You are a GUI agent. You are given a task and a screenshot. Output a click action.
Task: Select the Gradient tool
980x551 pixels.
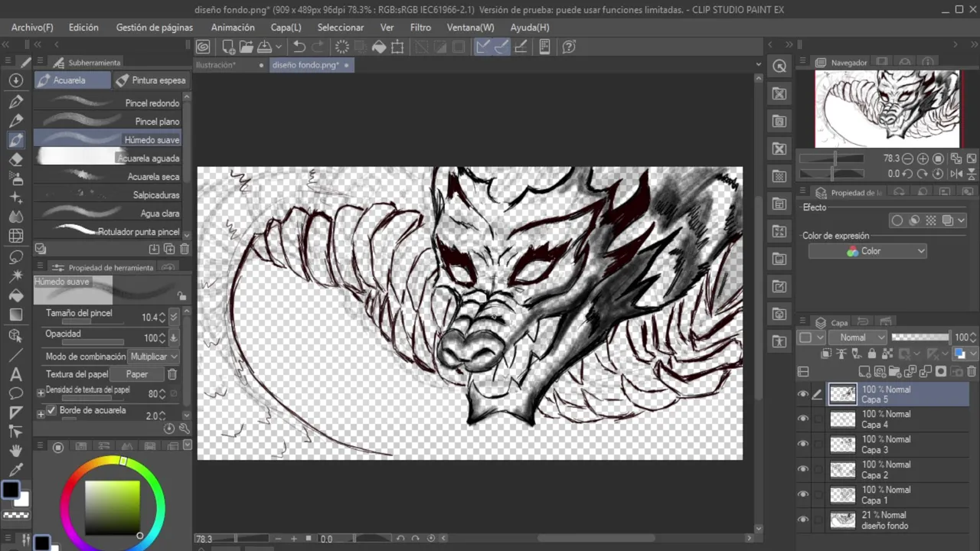tap(15, 315)
